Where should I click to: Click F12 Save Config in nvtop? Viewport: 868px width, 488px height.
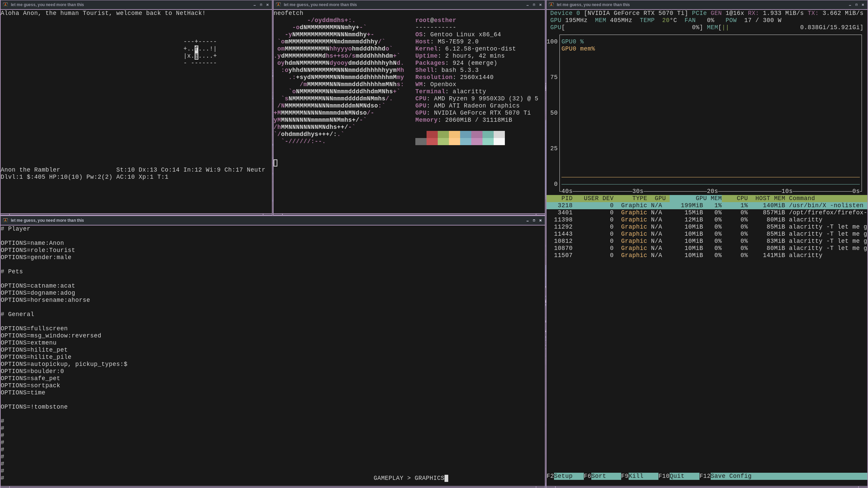point(731,476)
